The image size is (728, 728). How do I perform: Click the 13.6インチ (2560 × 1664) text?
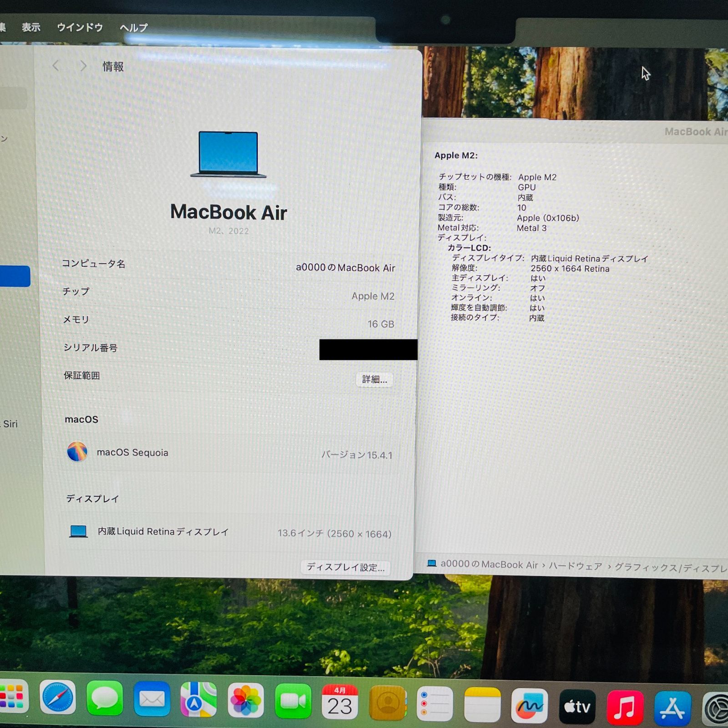click(x=334, y=533)
